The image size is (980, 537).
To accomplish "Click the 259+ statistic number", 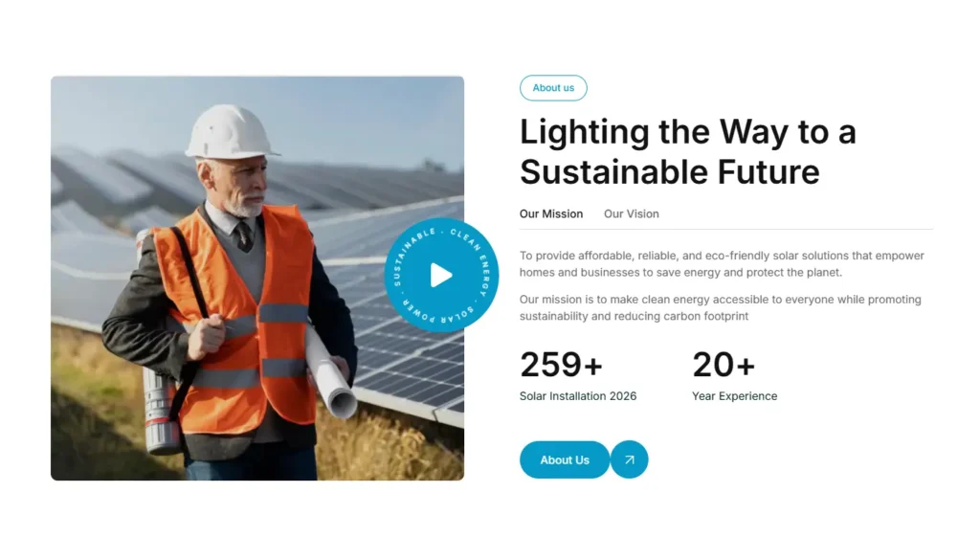I will click(x=561, y=365).
